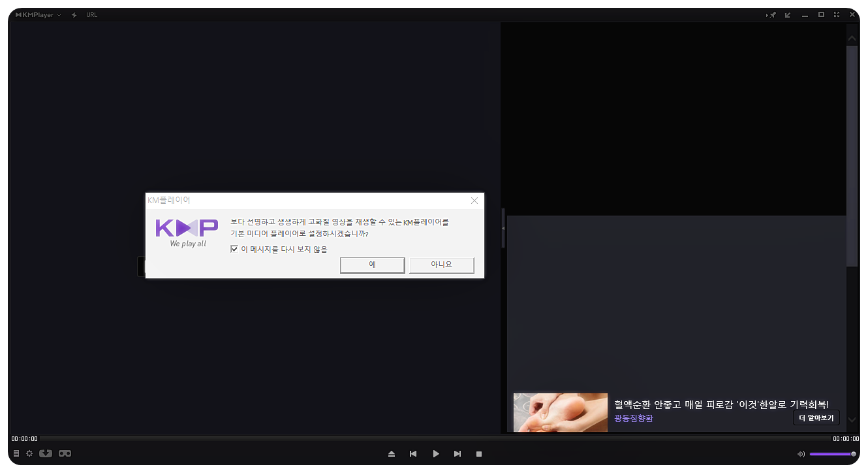Open the playlist panel
The width and height of the screenshot is (868, 473).
[x=16, y=453]
